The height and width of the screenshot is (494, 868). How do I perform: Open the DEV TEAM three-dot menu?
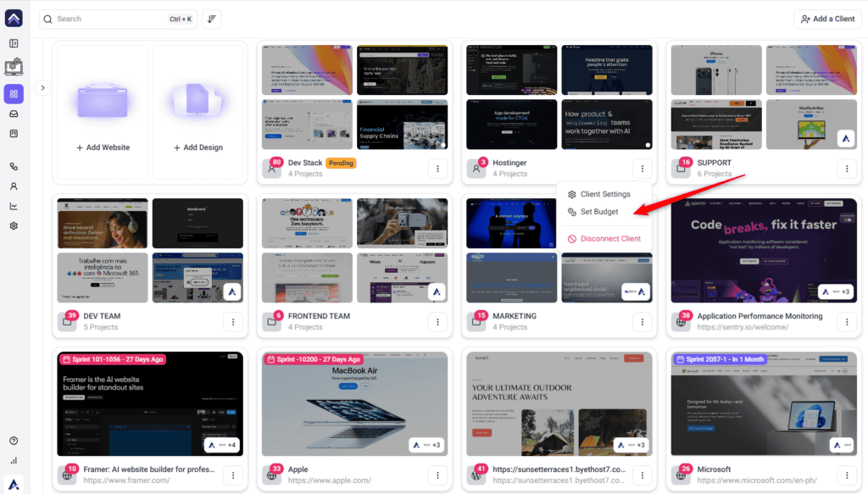[233, 322]
